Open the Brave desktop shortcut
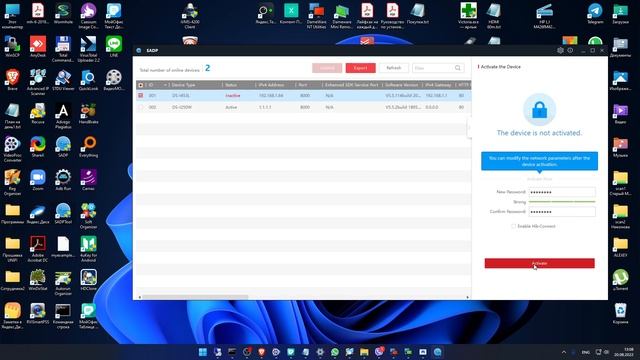 (12, 80)
